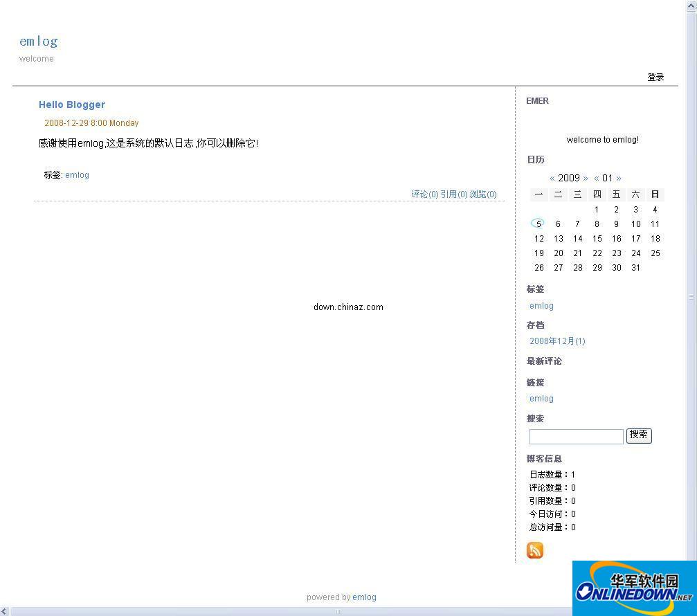Open the 2008年12月(1) archive

click(x=557, y=341)
